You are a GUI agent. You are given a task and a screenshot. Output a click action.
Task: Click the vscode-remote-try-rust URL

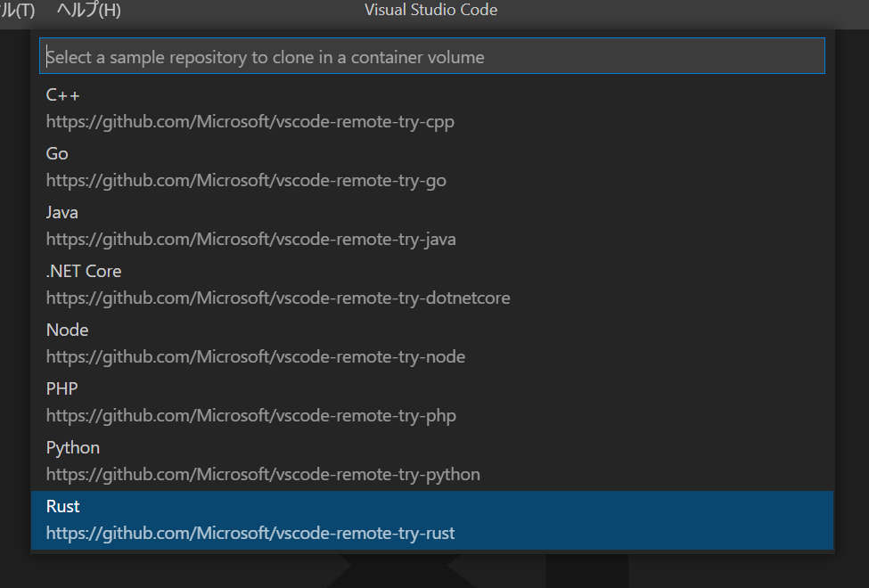point(250,533)
